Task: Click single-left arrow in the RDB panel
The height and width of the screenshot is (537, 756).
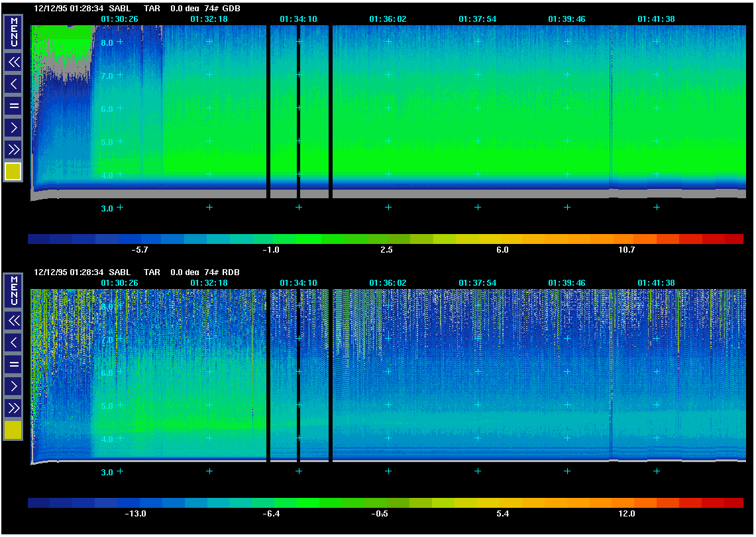Action: (13, 343)
